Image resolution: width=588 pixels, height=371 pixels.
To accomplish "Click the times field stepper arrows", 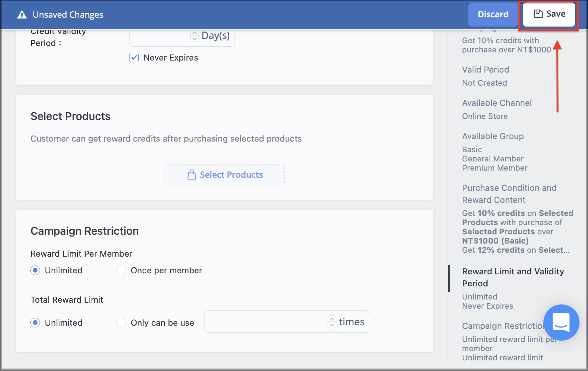I will [x=332, y=321].
